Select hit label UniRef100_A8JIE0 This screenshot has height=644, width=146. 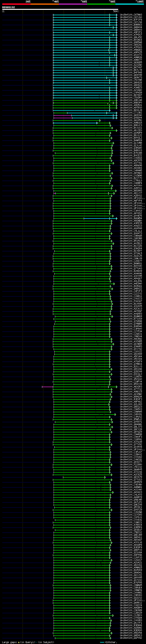point(131,130)
